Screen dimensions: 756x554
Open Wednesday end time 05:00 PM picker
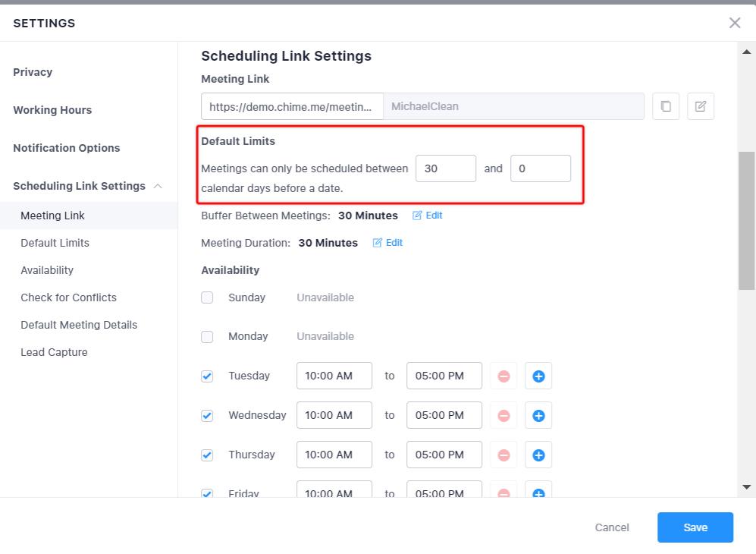click(x=444, y=415)
